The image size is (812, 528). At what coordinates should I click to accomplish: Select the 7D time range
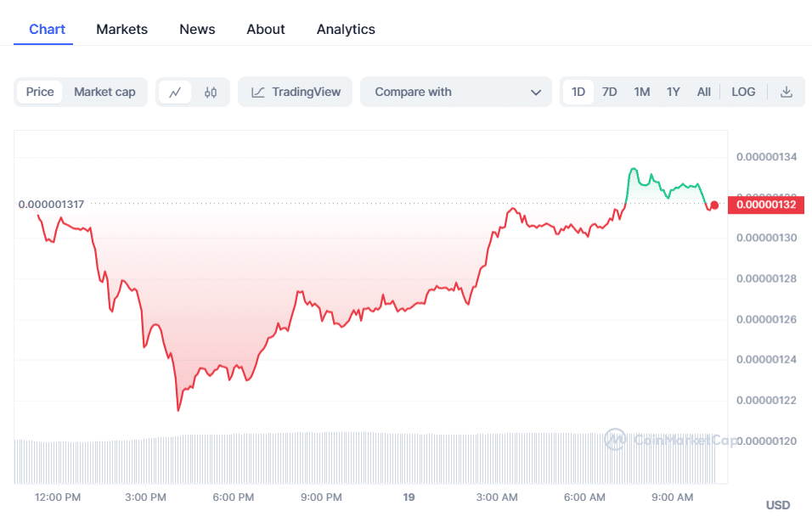coord(609,93)
